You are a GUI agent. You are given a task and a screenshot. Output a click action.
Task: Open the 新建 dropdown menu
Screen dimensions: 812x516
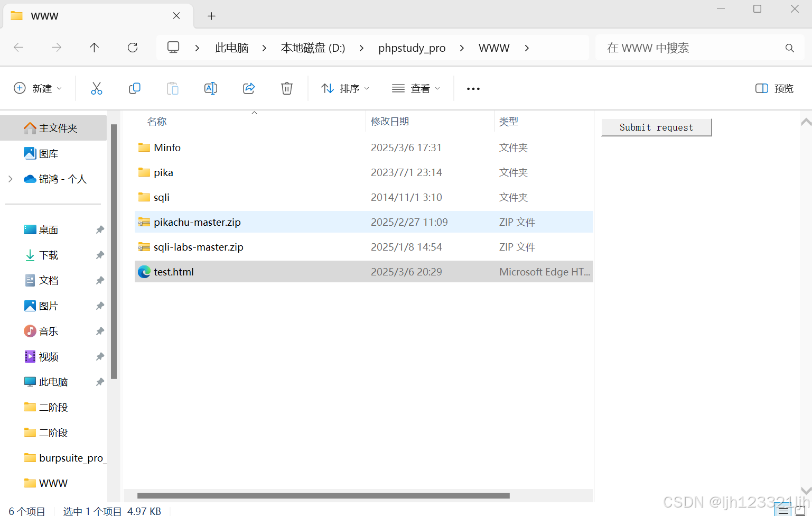coord(38,88)
